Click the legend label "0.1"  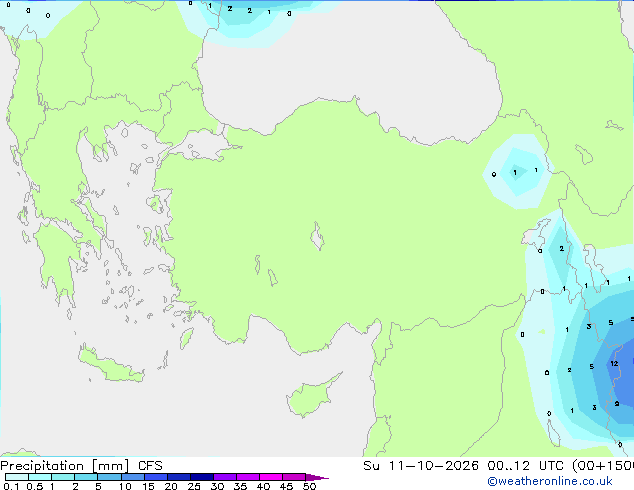pos(11,486)
